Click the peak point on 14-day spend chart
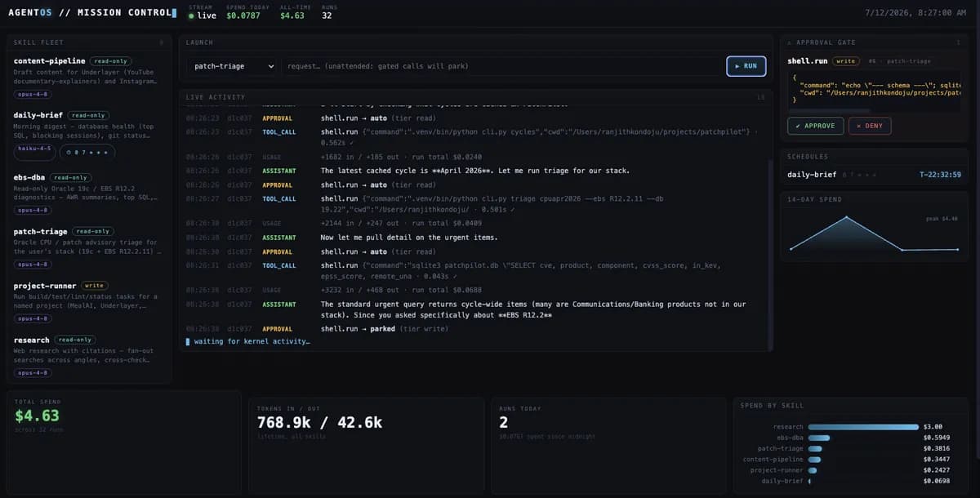This screenshot has width=980, height=498. [x=847, y=217]
